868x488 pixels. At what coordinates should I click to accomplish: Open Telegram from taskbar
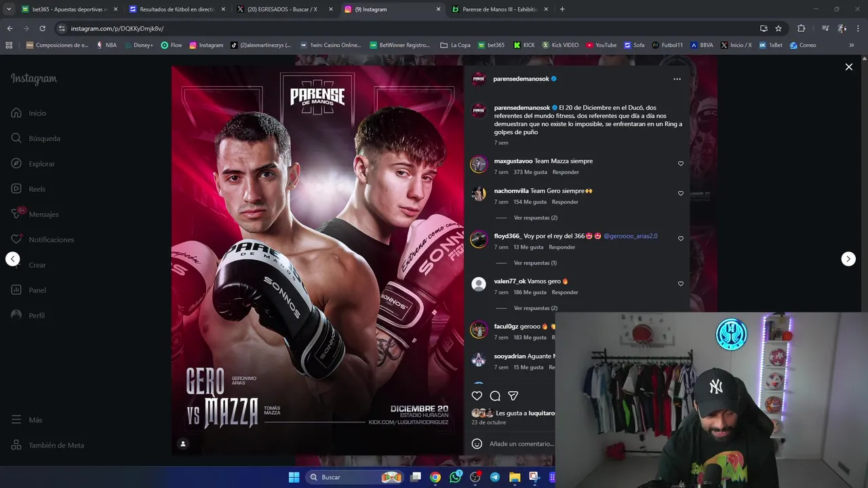coord(495,477)
